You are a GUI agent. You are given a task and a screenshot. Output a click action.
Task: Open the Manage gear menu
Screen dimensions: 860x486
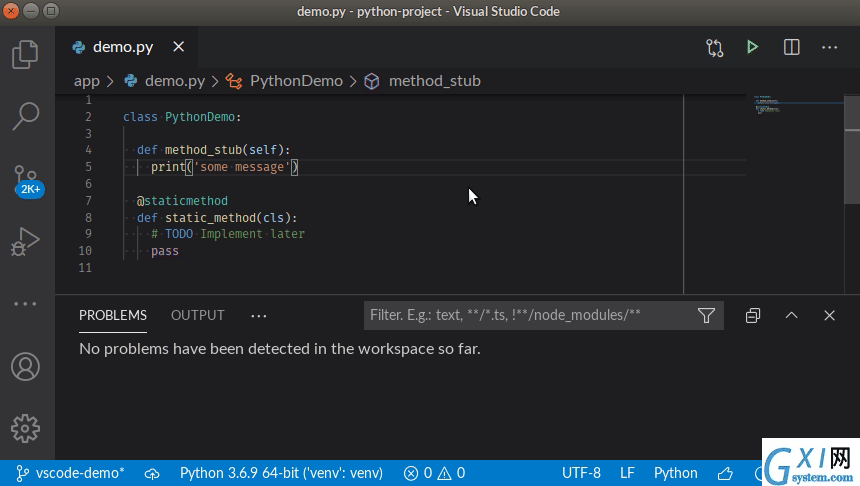(x=25, y=428)
